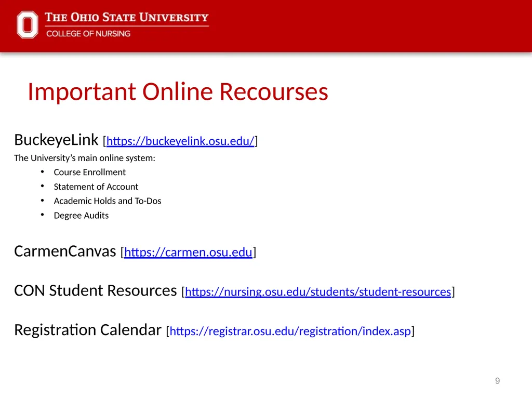Viewport: 532px width, 399px height.
Task: Select the Important Online Recourses title
Action: point(178,91)
